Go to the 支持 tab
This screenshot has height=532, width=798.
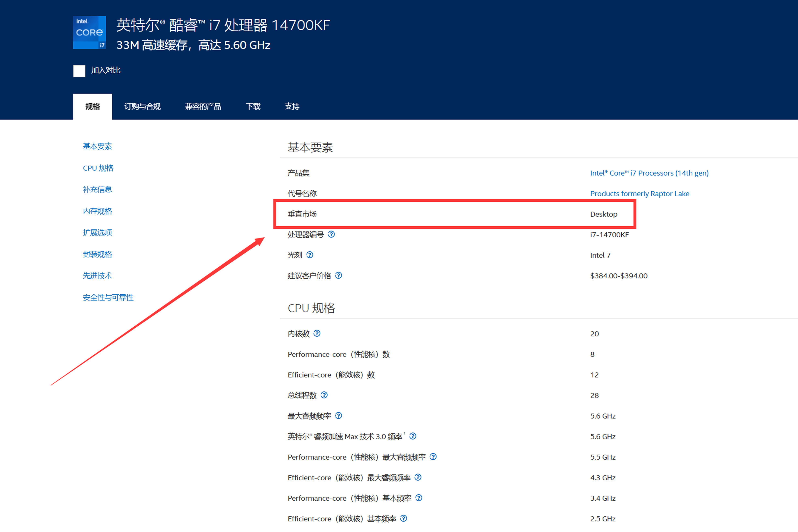292,106
